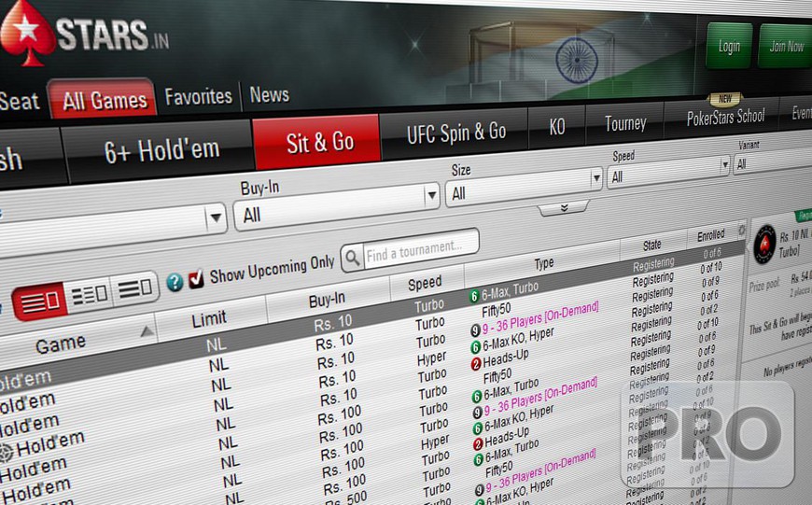Open the blue question mark help icon

pyautogui.click(x=175, y=282)
